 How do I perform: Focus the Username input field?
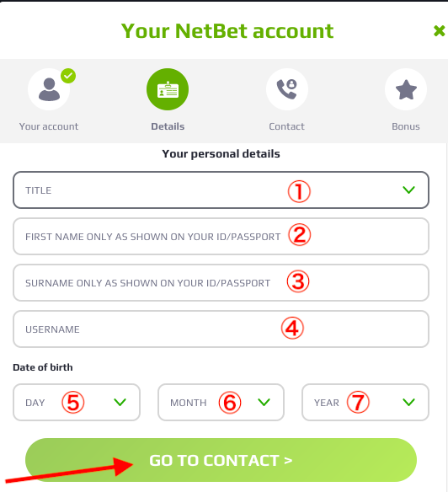coord(221,329)
